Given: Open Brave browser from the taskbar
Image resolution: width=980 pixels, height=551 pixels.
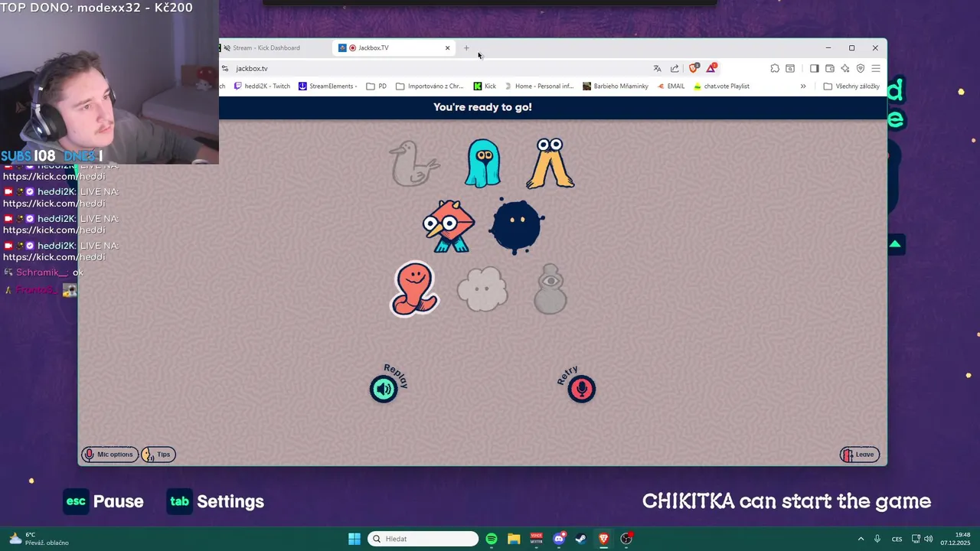Looking at the screenshot, I should (604, 539).
